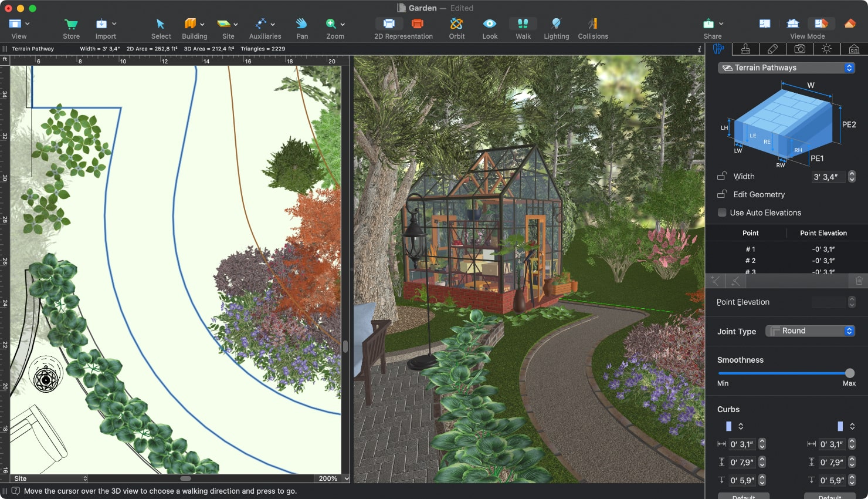Click the help icon in status bar
The height and width of the screenshot is (499, 868).
pos(16,491)
